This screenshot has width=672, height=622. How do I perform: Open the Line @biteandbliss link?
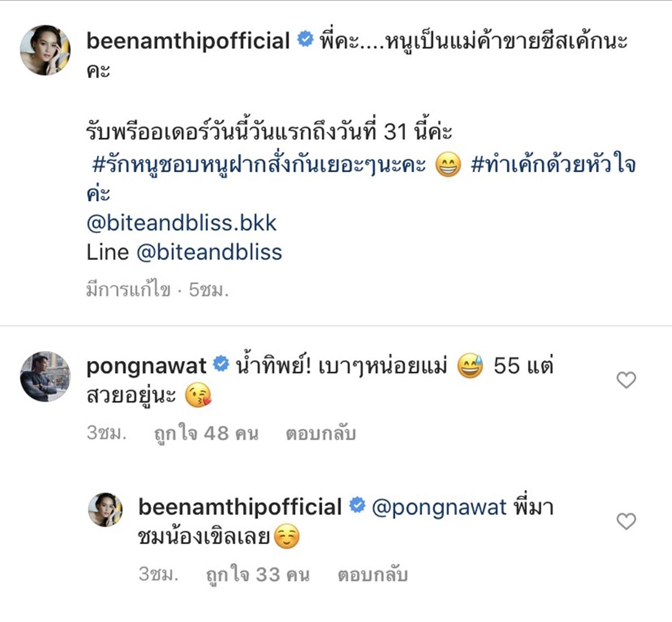point(209,252)
